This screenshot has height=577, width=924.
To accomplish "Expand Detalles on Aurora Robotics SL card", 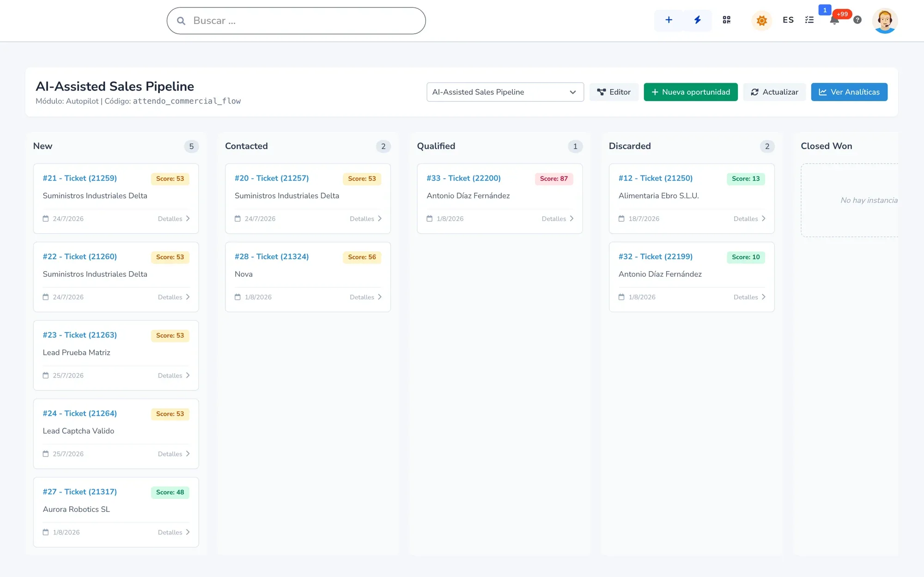I will (x=174, y=532).
